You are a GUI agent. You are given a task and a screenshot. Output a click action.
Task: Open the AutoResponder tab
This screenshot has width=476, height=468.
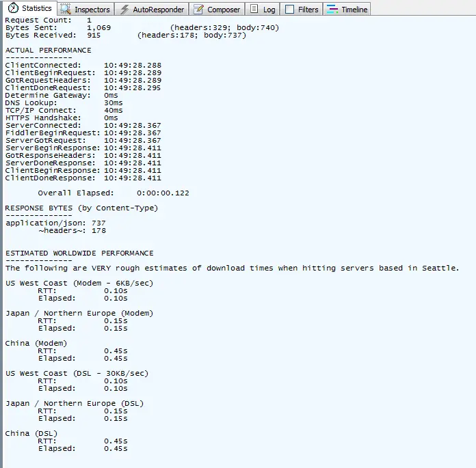152,10
